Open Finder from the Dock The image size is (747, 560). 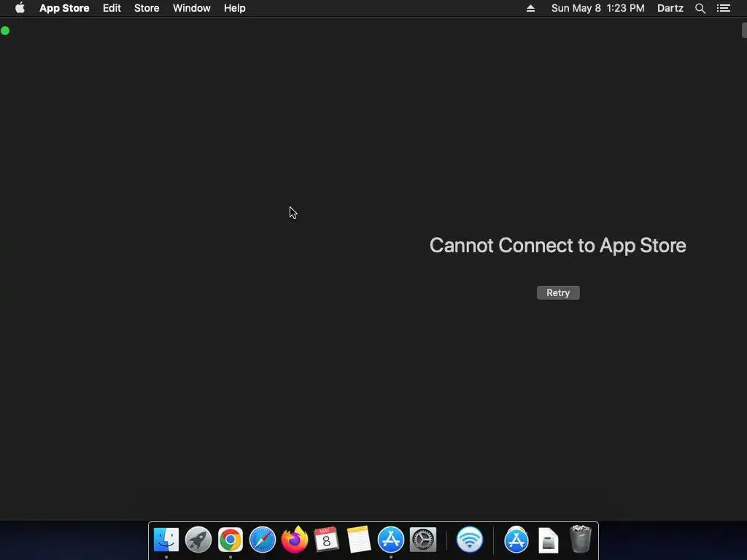tap(166, 540)
